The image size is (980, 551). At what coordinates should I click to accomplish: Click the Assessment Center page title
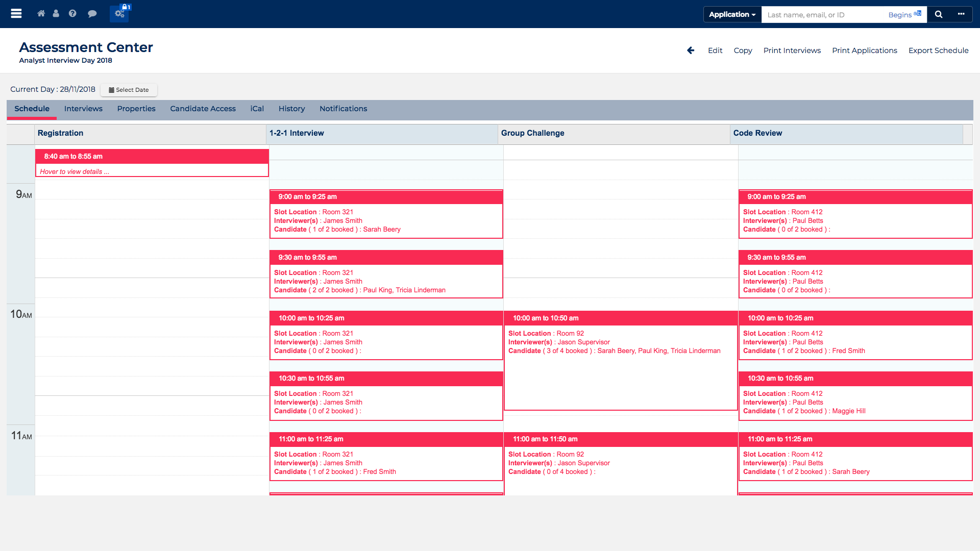click(x=86, y=47)
